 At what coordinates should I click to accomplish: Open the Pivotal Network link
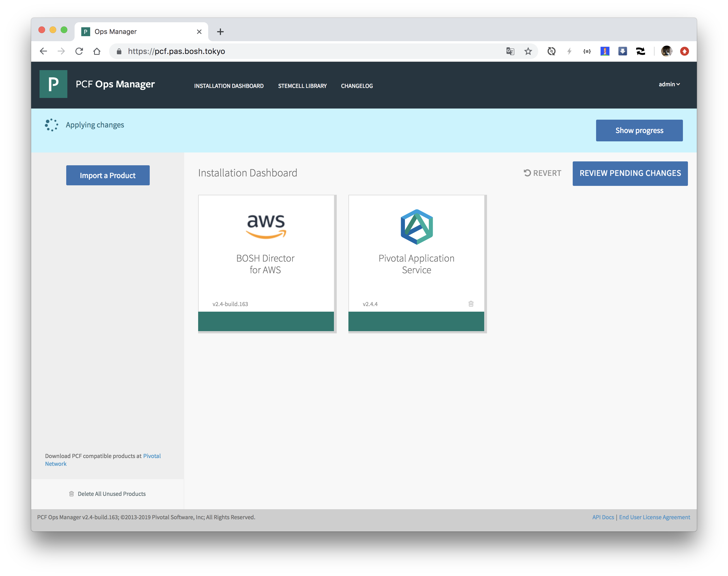pos(151,456)
